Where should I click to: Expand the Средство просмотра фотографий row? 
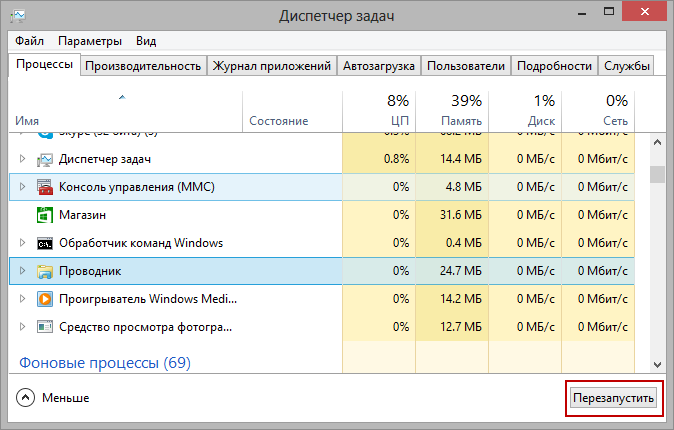(22, 327)
